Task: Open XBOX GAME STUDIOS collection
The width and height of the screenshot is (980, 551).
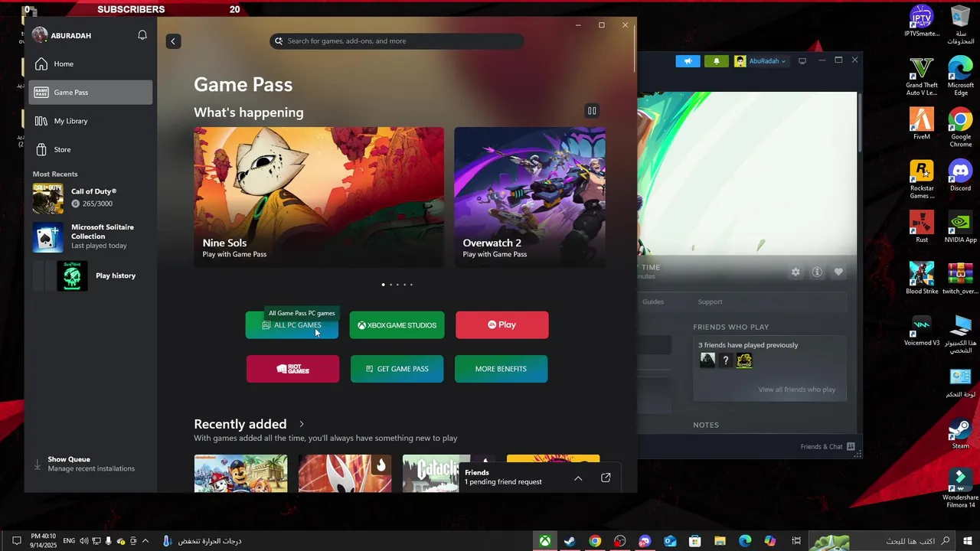Action: pyautogui.click(x=397, y=325)
